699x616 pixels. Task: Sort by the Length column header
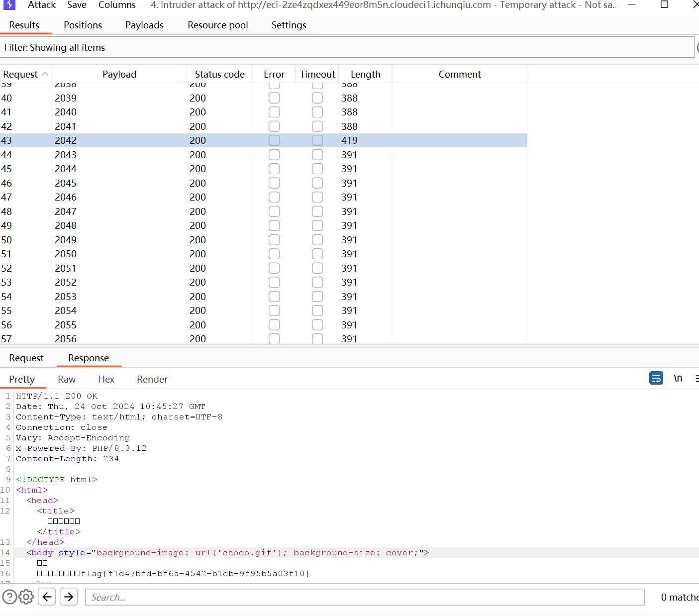coord(366,74)
